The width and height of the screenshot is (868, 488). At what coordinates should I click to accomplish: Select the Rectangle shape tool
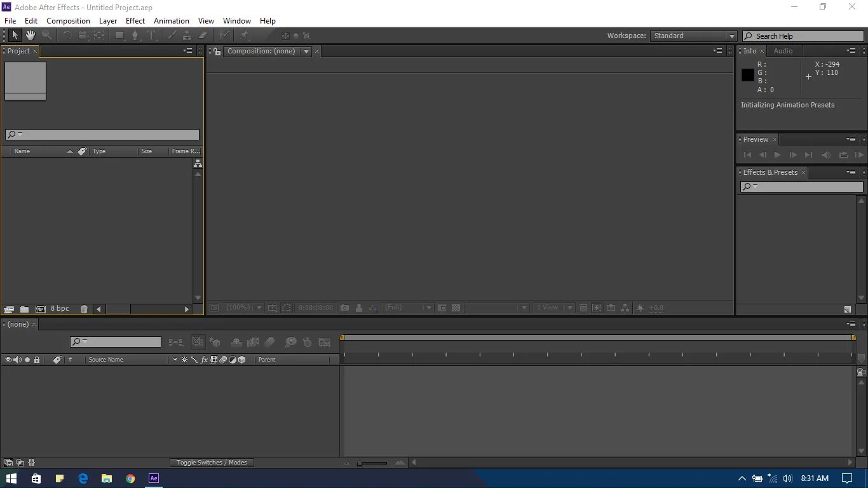coord(119,36)
